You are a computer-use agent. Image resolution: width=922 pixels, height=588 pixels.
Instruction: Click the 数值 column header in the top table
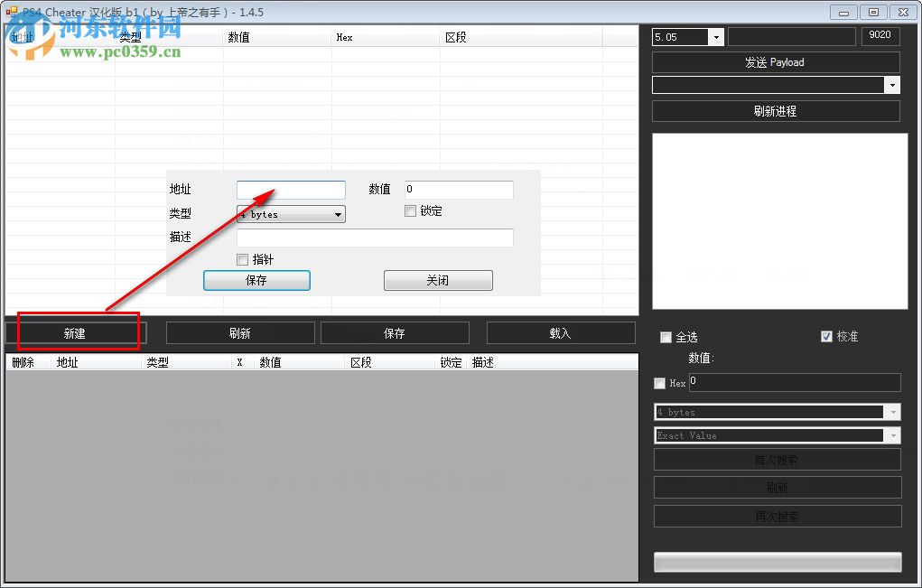(277, 37)
